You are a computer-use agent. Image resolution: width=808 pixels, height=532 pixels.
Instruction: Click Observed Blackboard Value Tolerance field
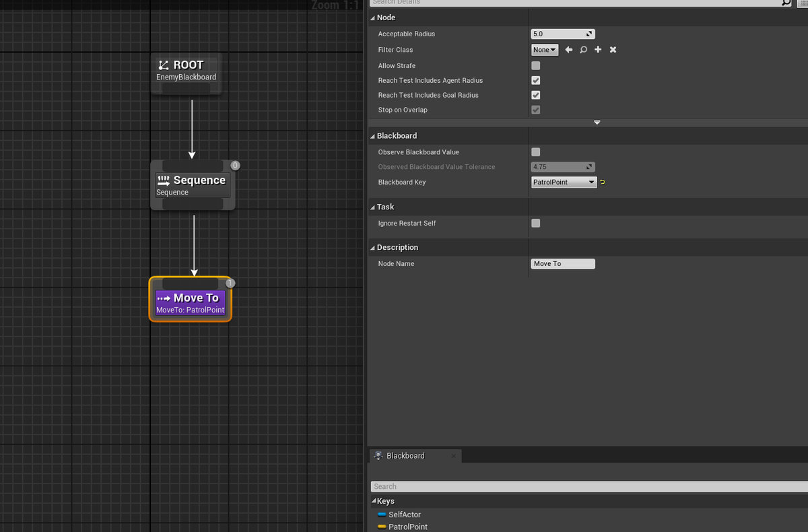pos(563,167)
